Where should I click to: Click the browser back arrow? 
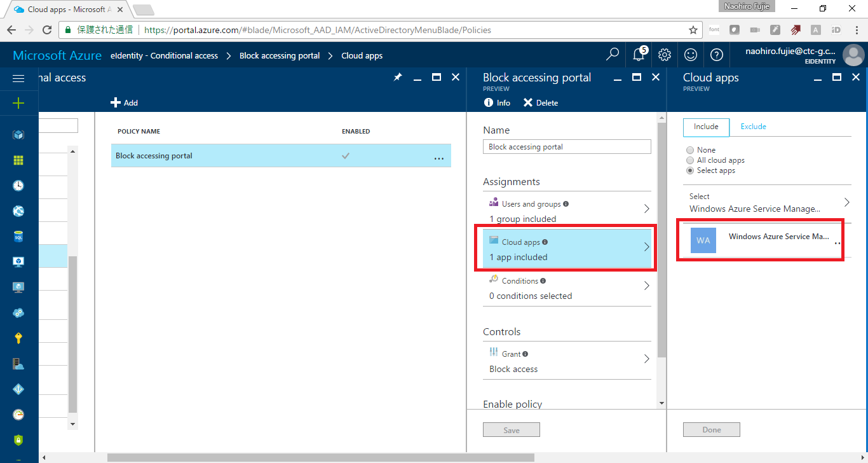coord(11,30)
